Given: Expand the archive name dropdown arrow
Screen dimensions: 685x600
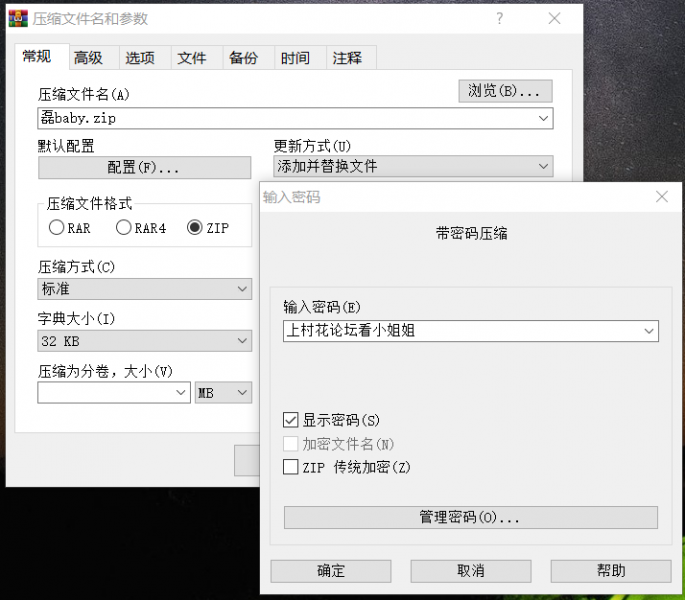Looking at the screenshot, I should (543, 118).
